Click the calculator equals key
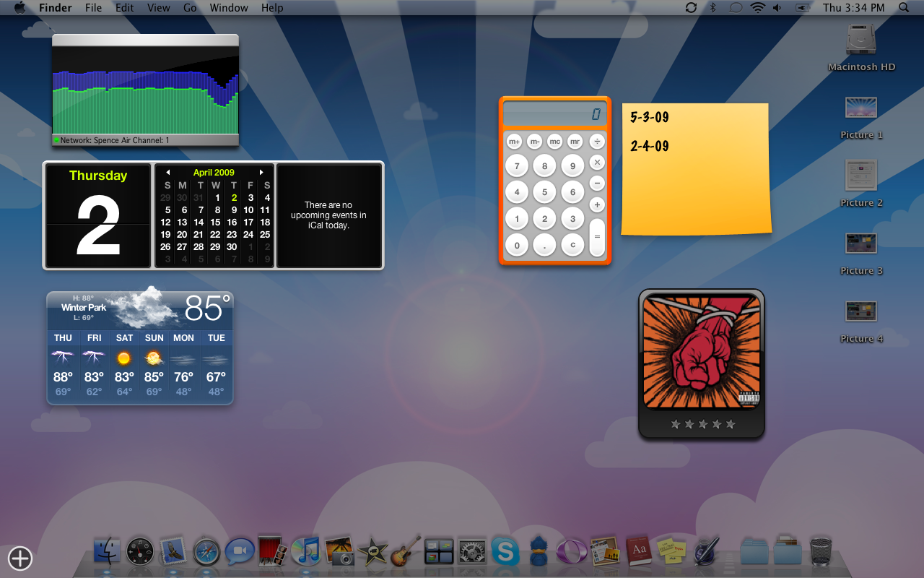Viewport: 924px width, 578px height. click(x=597, y=237)
